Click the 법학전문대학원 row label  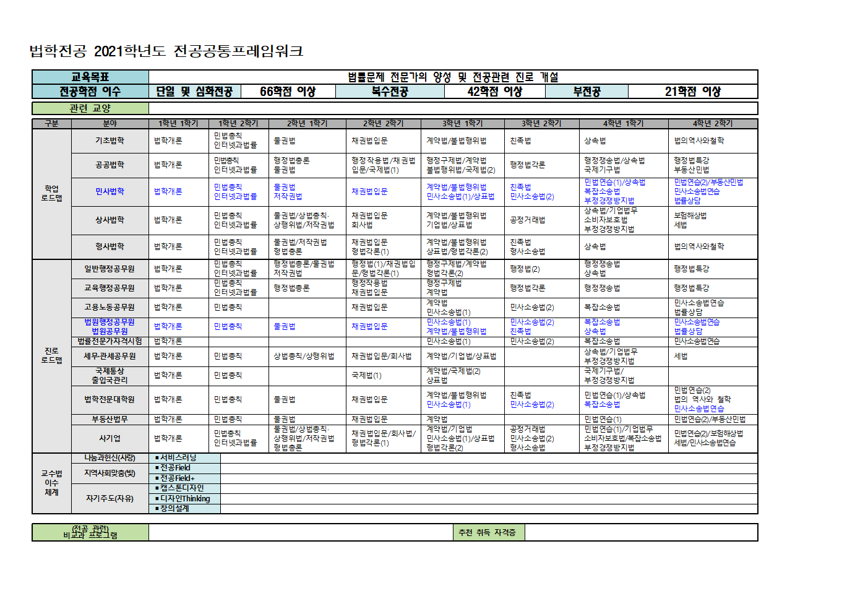pyautogui.click(x=110, y=399)
